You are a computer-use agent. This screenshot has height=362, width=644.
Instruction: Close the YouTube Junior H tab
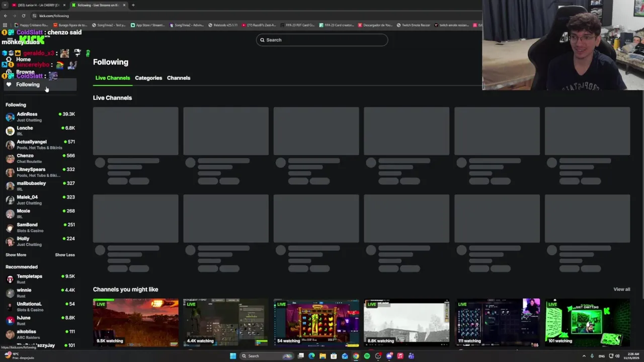[64, 5]
